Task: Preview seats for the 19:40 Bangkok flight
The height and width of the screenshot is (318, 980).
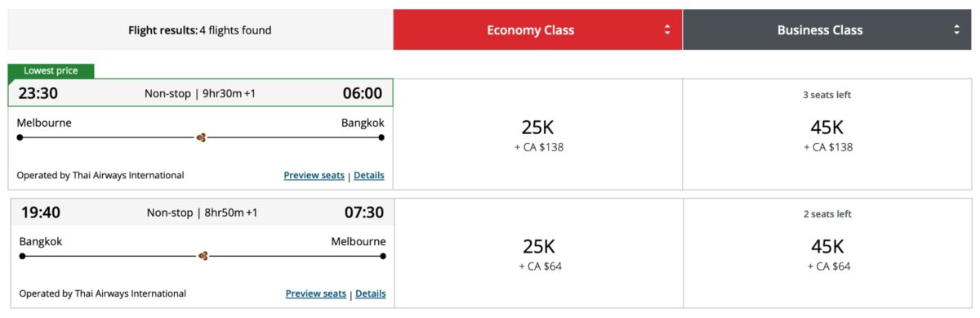Action: [x=316, y=293]
